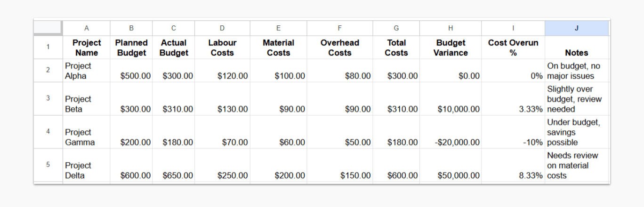Image resolution: width=644 pixels, height=207 pixels.
Task: Select column H header
Action: 451,28
